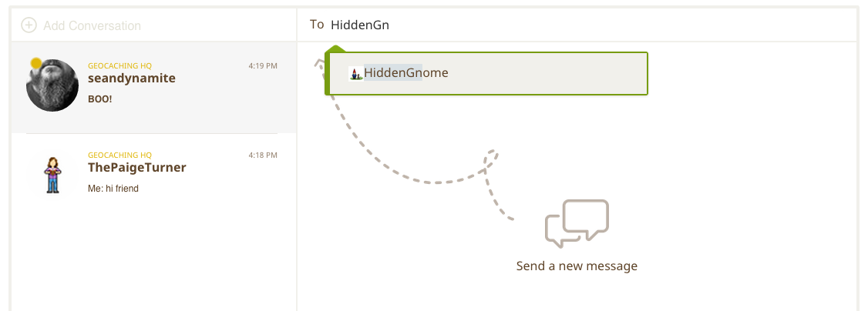Viewport: 868px width, 311px height.
Task: Click seandynamite's bearded avatar photo
Action: tap(52, 85)
